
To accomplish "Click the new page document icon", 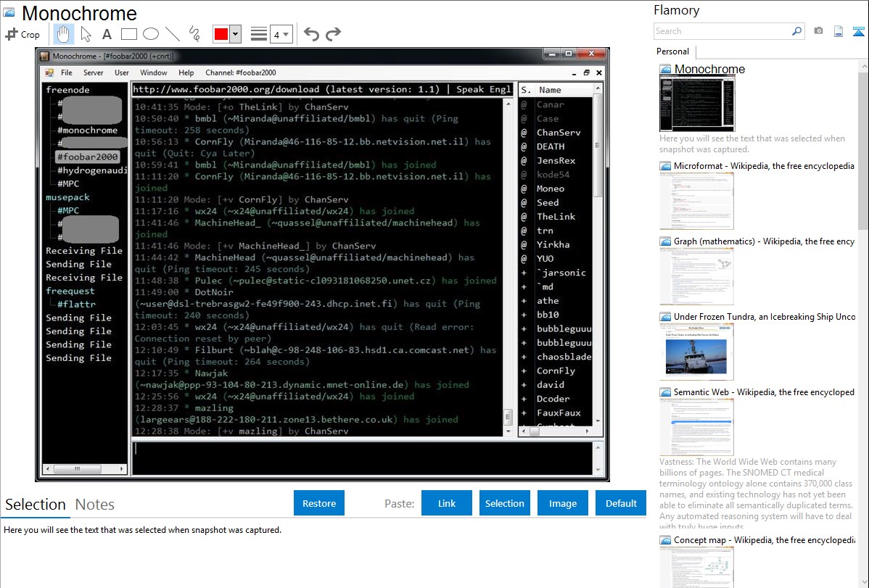I will (x=839, y=31).
